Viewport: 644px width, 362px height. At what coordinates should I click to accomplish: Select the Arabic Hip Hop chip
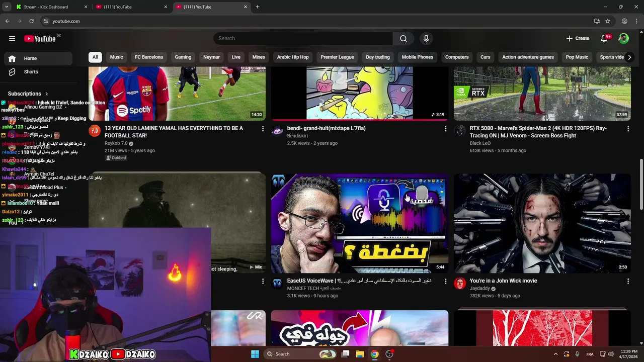(x=293, y=57)
